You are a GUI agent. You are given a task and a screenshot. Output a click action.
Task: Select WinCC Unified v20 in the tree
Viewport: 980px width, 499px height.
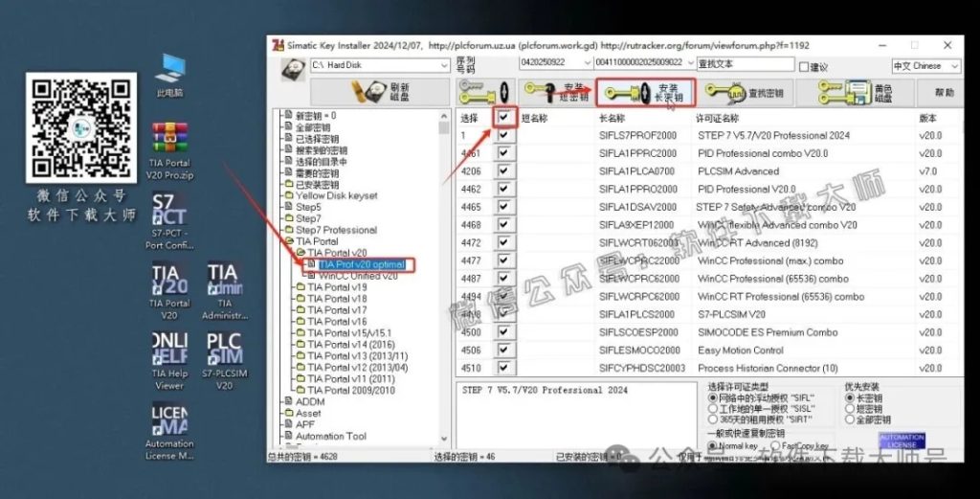pyautogui.click(x=358, y=276)
